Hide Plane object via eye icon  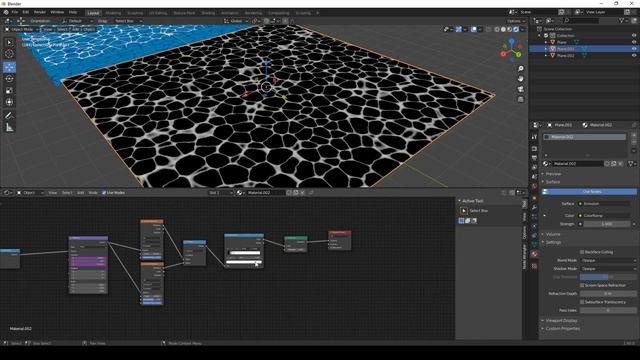pyautogui.click(x=634, y=42)
